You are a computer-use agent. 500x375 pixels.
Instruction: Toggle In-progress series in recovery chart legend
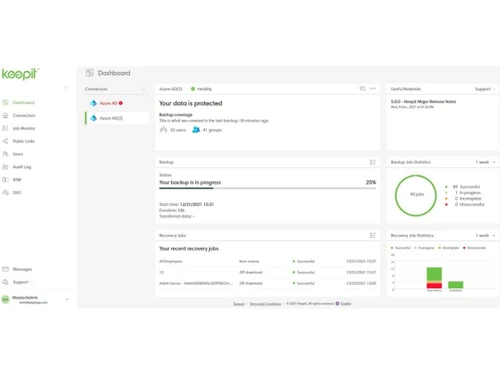click(x=424, y=248)
